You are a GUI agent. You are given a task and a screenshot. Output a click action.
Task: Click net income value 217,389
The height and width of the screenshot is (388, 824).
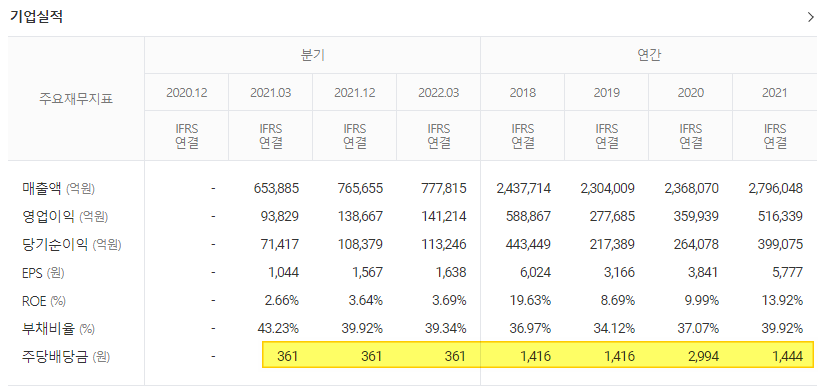coord(611,244)
